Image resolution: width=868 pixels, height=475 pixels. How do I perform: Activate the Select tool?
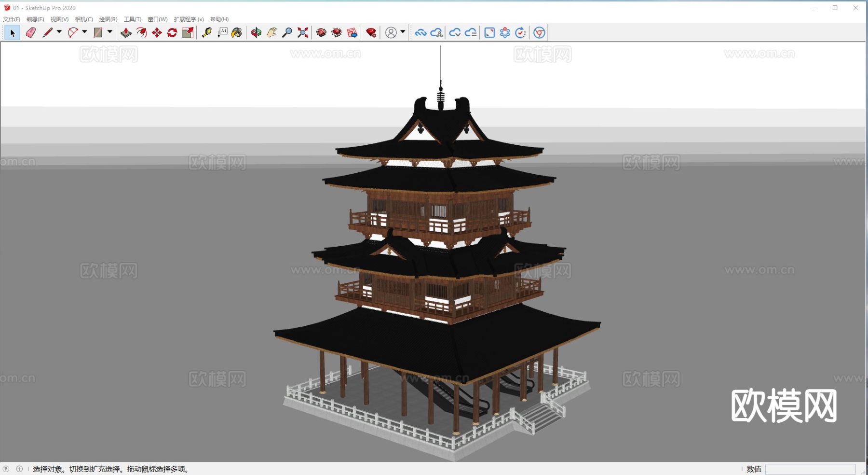click(x=12, y=32)
